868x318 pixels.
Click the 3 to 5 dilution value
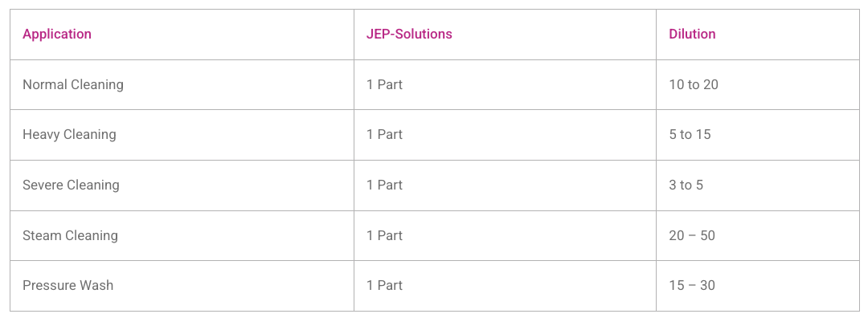pyautogui.click(x=686, y=185)
